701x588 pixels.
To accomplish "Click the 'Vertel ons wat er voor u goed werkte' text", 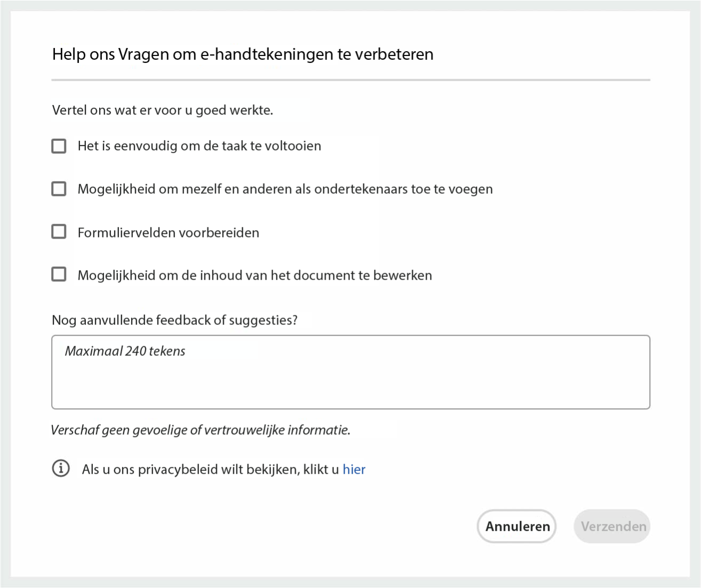I will 162,110.
